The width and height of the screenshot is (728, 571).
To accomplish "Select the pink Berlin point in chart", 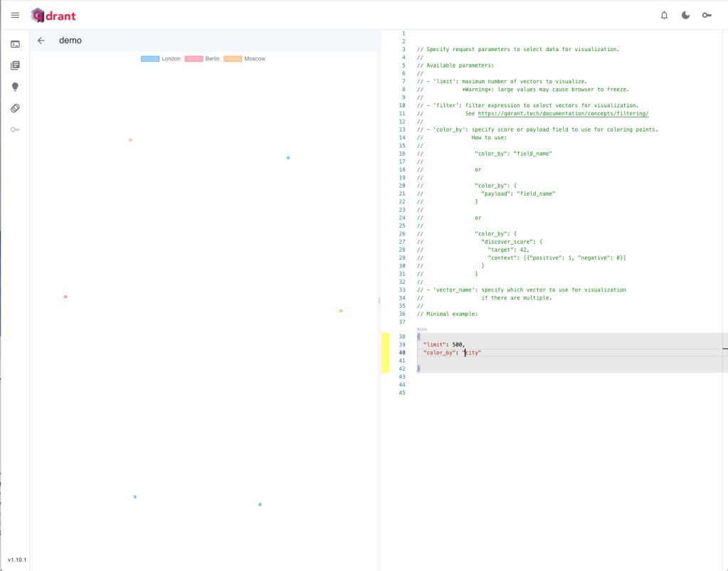I will click(65, 297).
